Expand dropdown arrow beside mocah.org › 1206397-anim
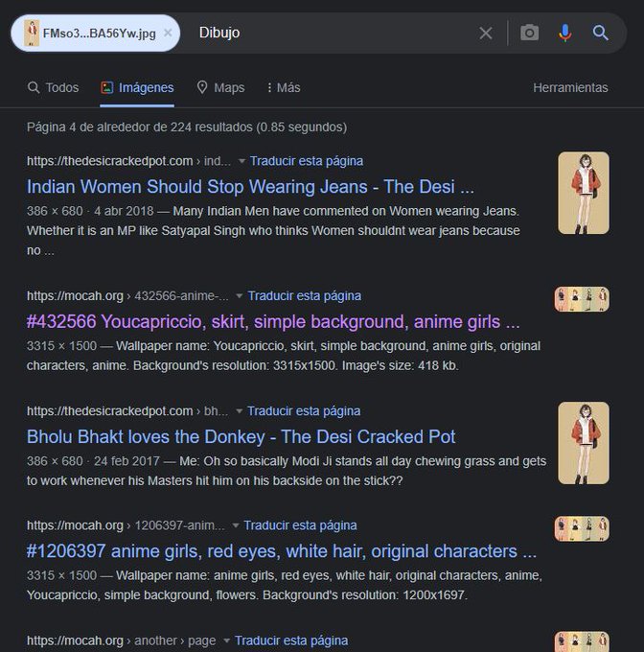644x652 pixels. pyautogui.click(x=235, y=525)
